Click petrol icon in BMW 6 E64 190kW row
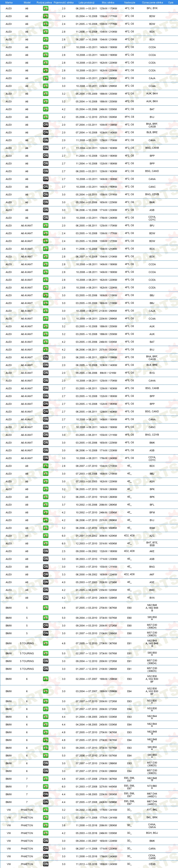 click(46, 691)
